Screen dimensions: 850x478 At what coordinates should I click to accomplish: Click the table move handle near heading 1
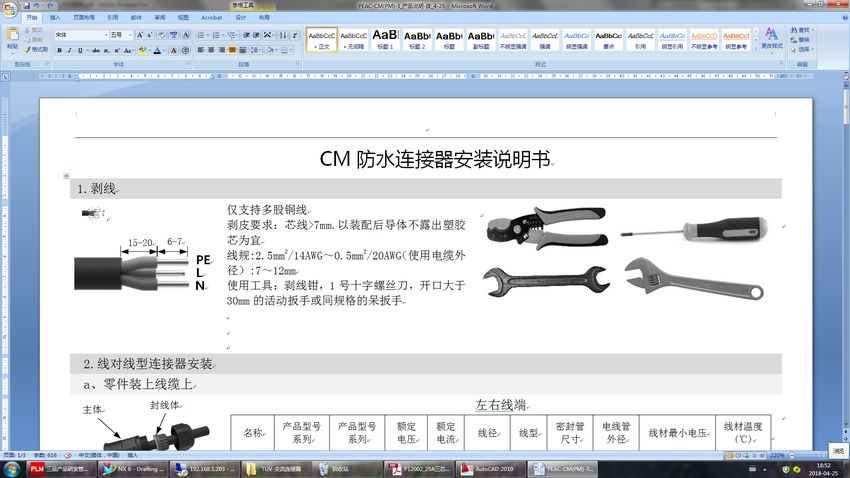[x=66, y=176]
